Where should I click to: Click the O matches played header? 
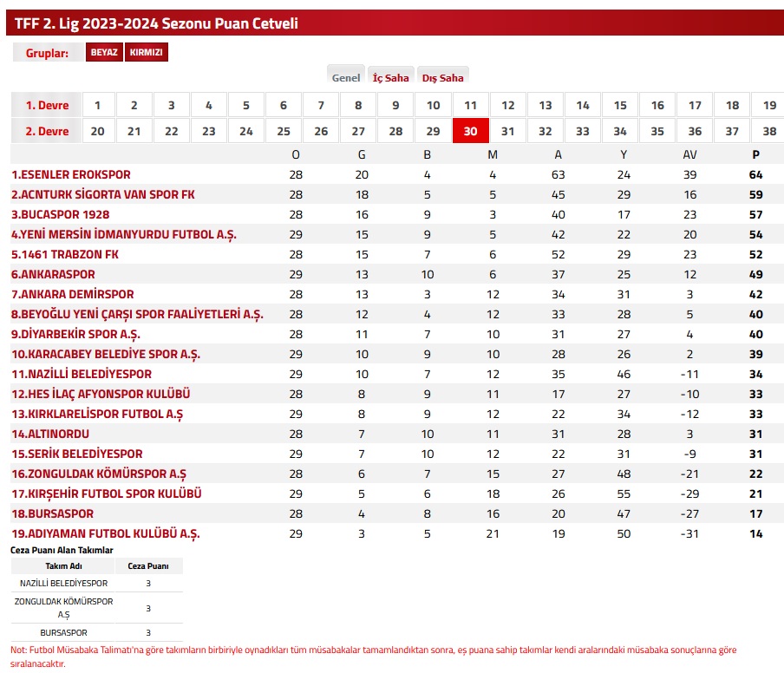pos(296,155)
